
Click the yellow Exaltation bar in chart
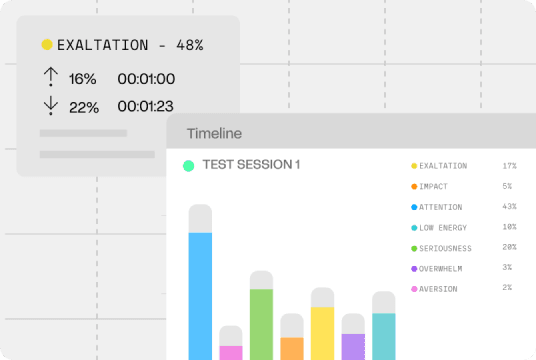click(x=322, y=333)
